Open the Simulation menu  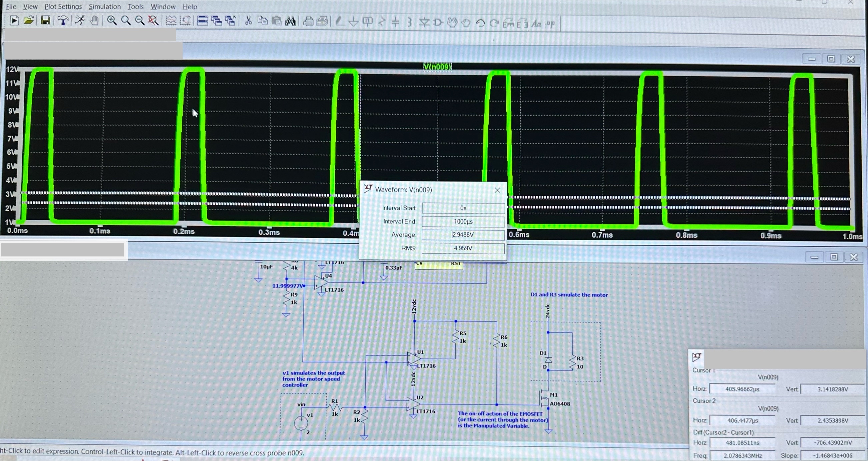104,6
